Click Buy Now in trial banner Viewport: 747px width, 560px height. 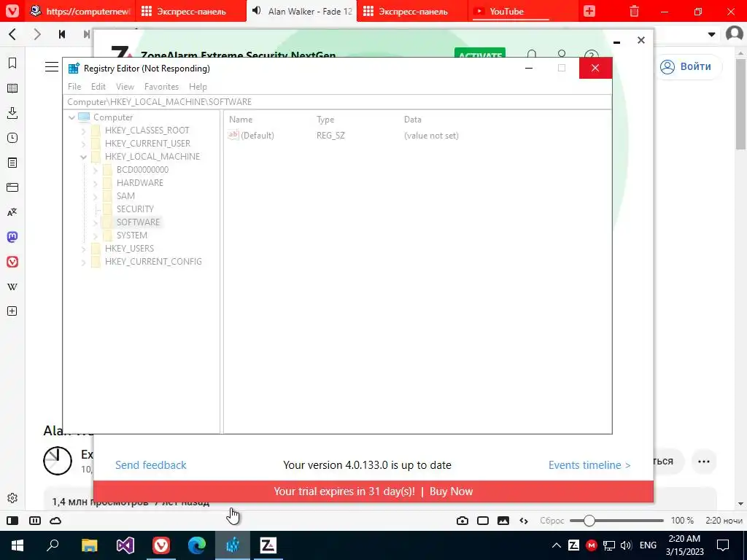coord(451,491)
